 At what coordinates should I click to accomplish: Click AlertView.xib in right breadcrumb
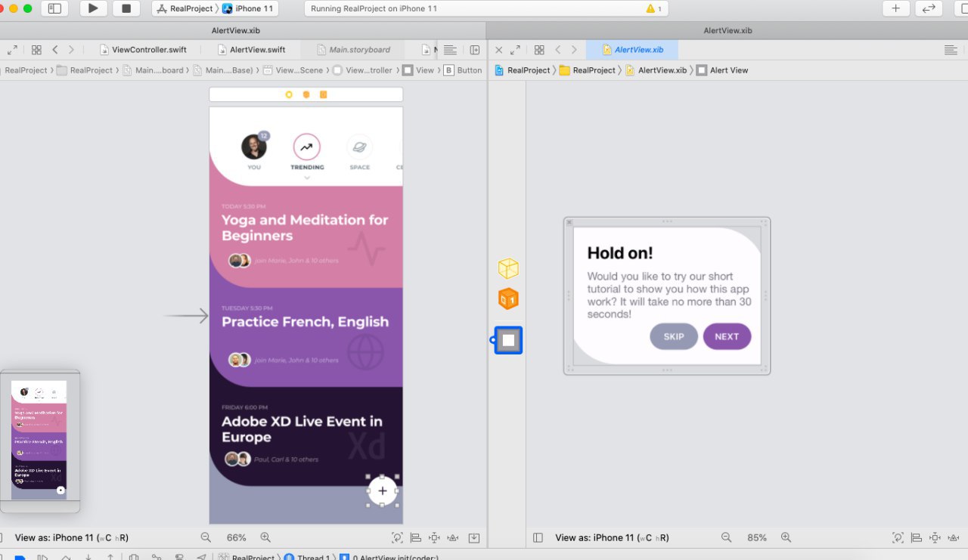[x=656, y=70]
